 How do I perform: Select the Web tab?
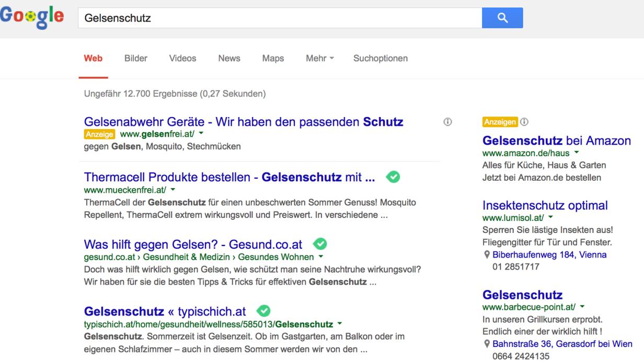tap(93, 59)
